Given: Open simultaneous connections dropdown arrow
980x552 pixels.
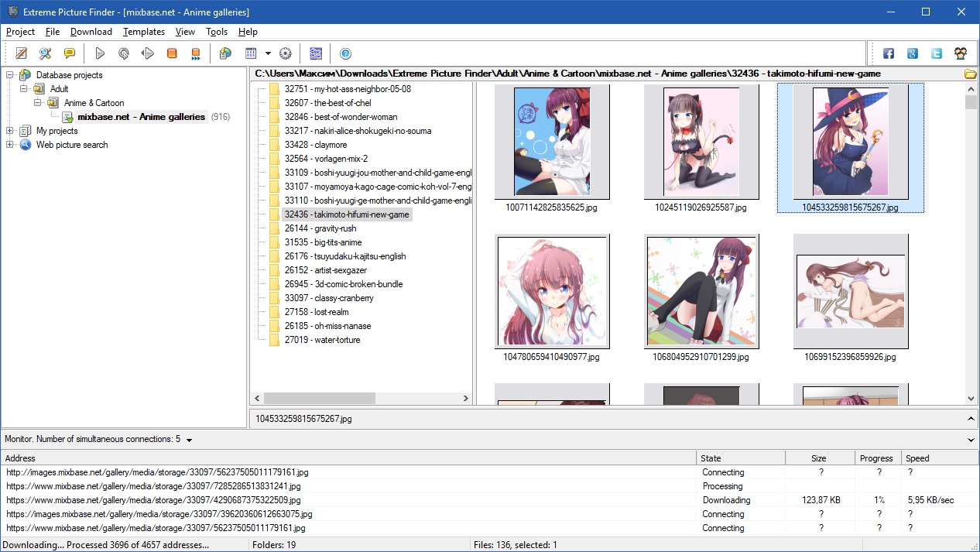Looking at the screenshot, I should (x=190, y=440).
